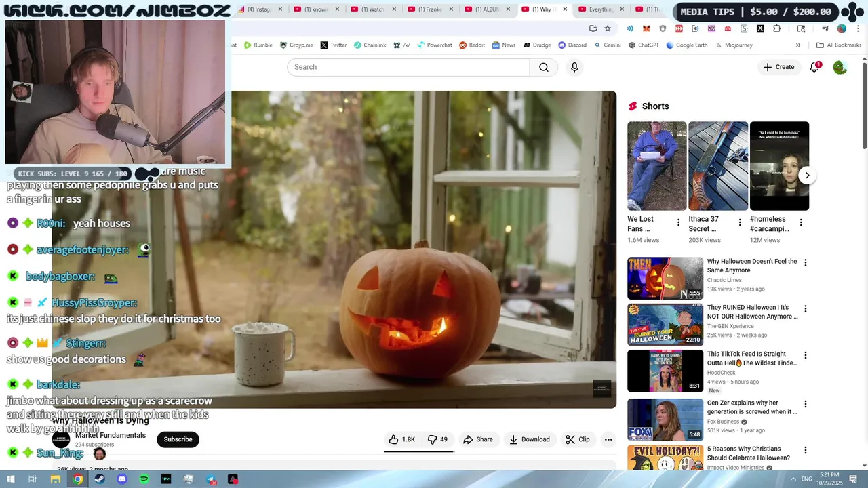The height and width of the screenshot is (488, 868).
Task: Expand hidden bookmarks chevron
Action: tap(798, 45)
